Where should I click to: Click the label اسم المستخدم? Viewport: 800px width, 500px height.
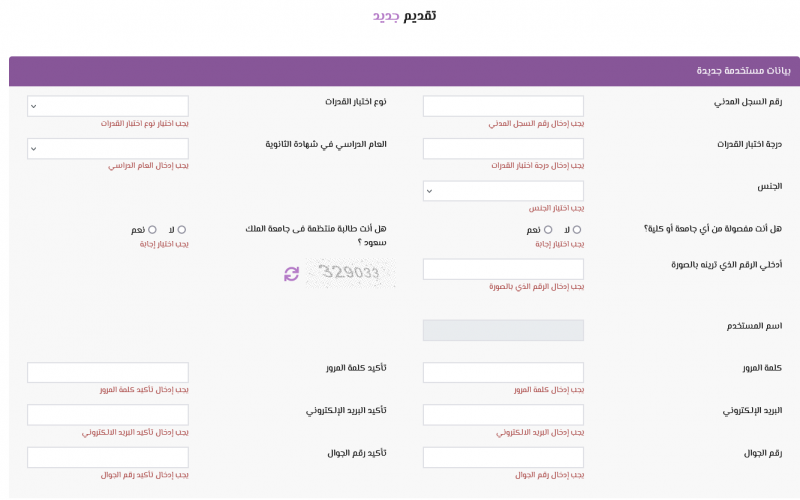point(755,326)
